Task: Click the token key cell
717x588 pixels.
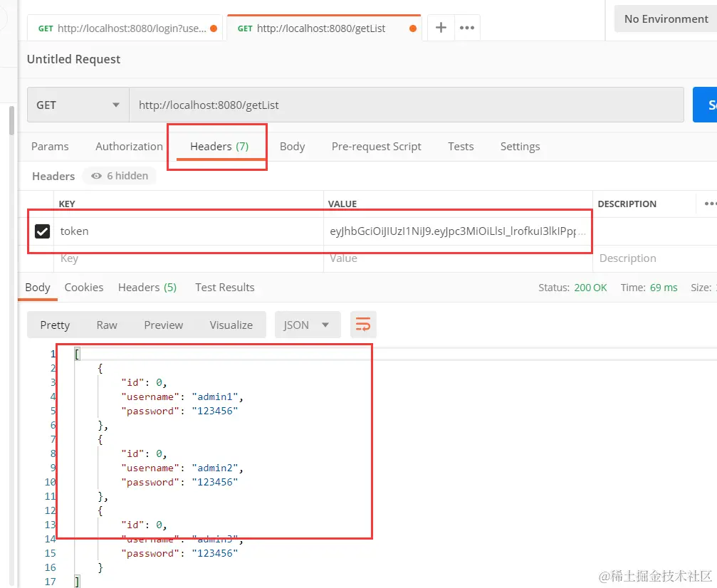Action: coord(189,231)
